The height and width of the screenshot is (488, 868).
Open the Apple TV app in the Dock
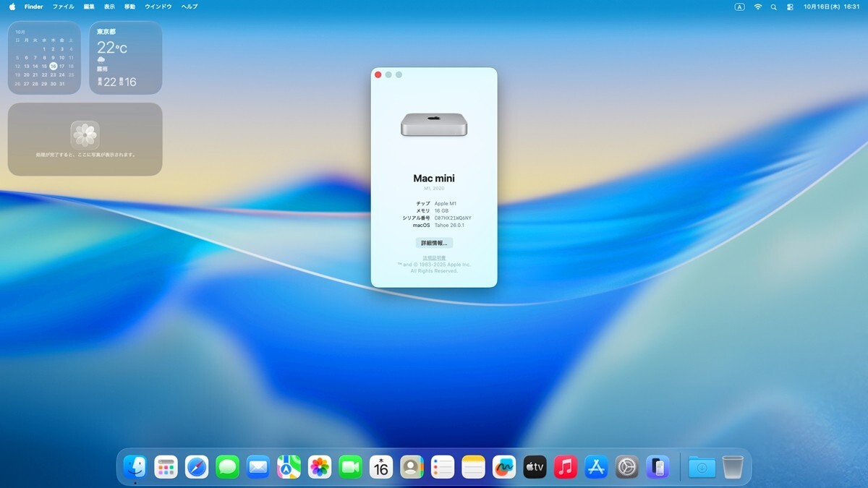click(x=535, y=467)
